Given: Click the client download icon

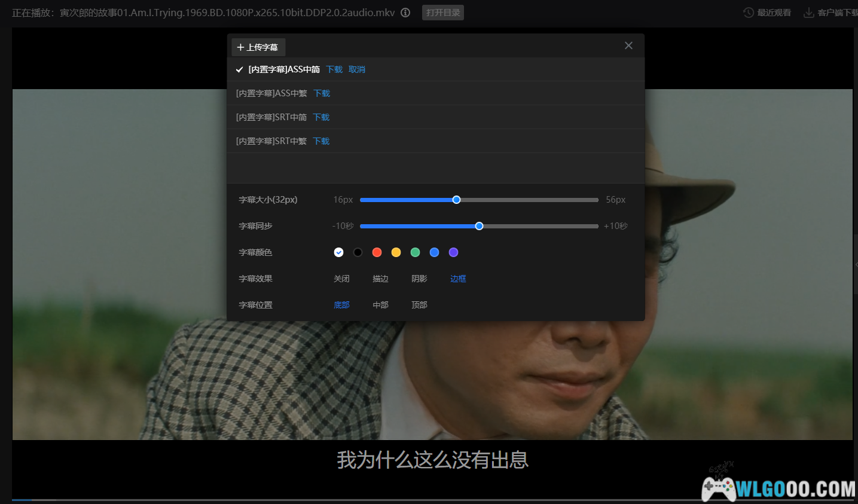Looking at the screenshot, I should point(808,13).
